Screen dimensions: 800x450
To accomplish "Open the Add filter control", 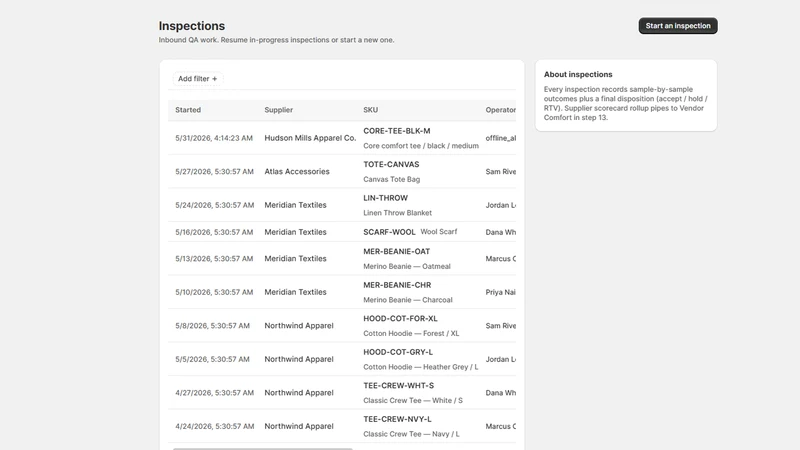I will [197, 79].
